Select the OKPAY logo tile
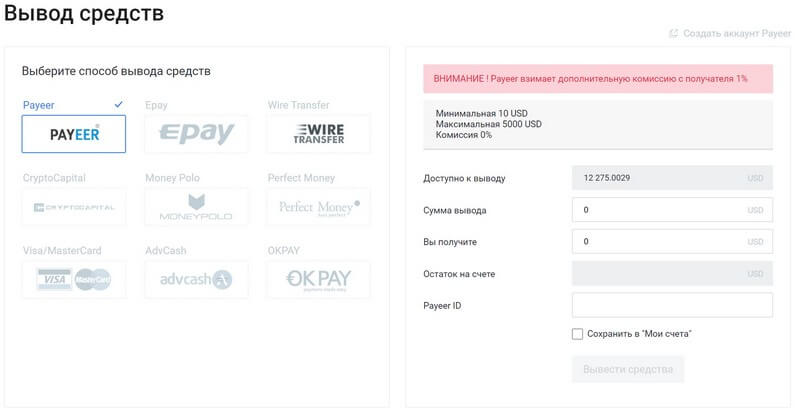This screenshot has height=415, width=800. 318,280
